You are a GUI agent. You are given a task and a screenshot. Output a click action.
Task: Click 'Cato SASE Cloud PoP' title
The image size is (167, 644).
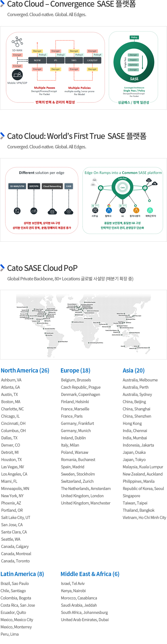pyautogui.click(x=42, y=268)
